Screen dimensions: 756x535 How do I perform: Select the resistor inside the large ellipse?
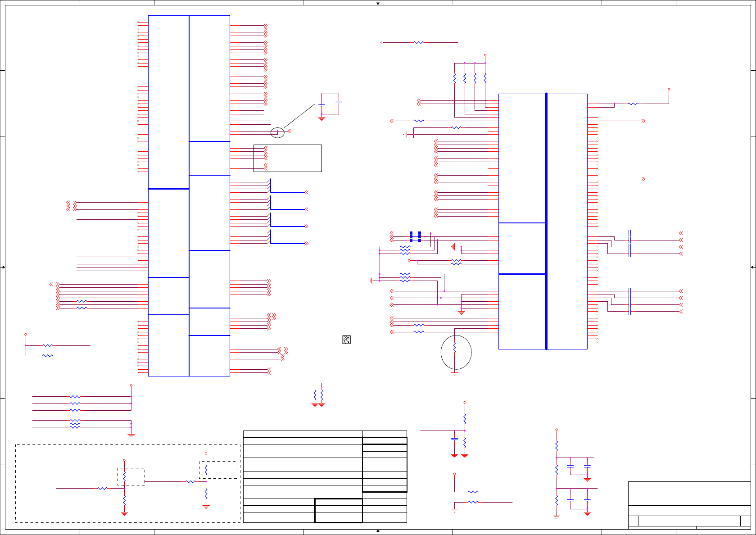(x=454, y=347)
